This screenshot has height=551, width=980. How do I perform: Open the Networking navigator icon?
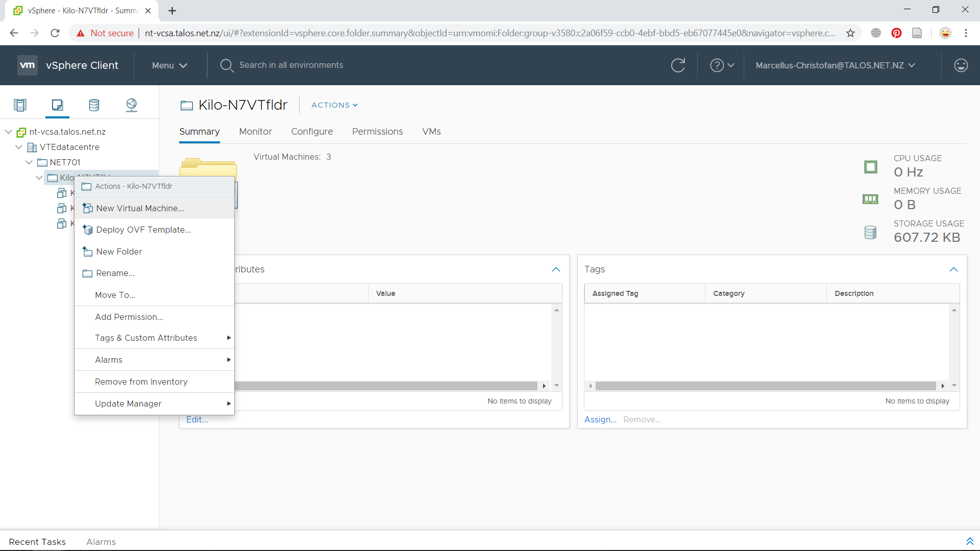(131, 105)
